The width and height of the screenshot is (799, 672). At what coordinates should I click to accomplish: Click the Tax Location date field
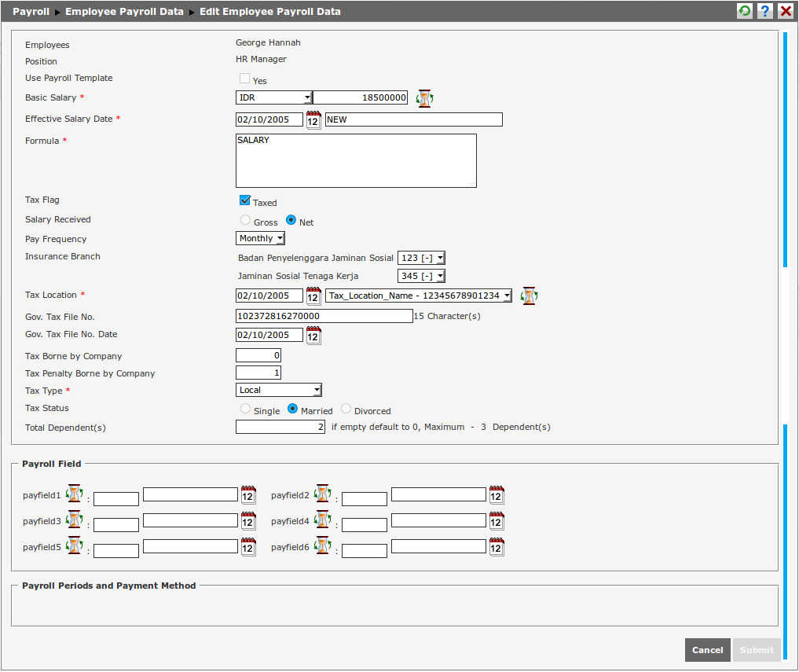pyautogui.click(x=269, y=296)
